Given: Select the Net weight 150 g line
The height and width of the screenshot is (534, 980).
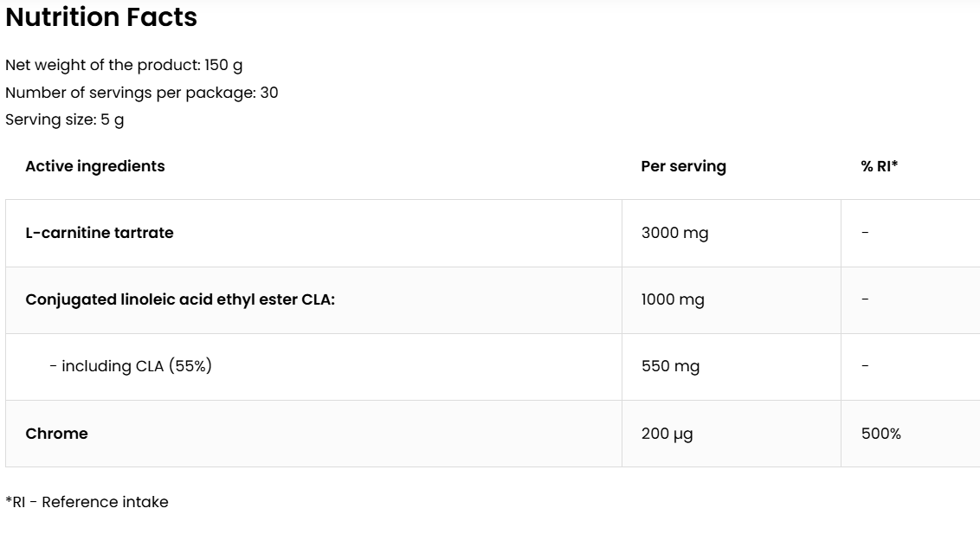Looking at the screenshot, I should [x=124, y=65].
